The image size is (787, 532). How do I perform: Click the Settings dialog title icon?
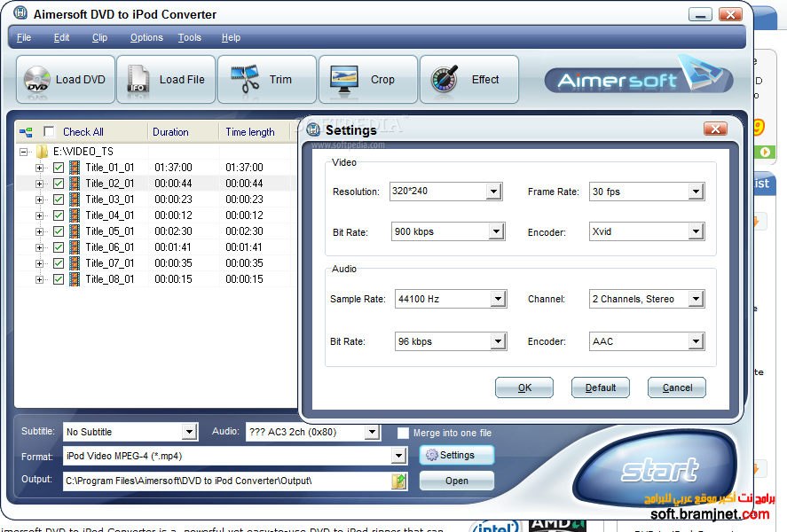coord(313,129)
